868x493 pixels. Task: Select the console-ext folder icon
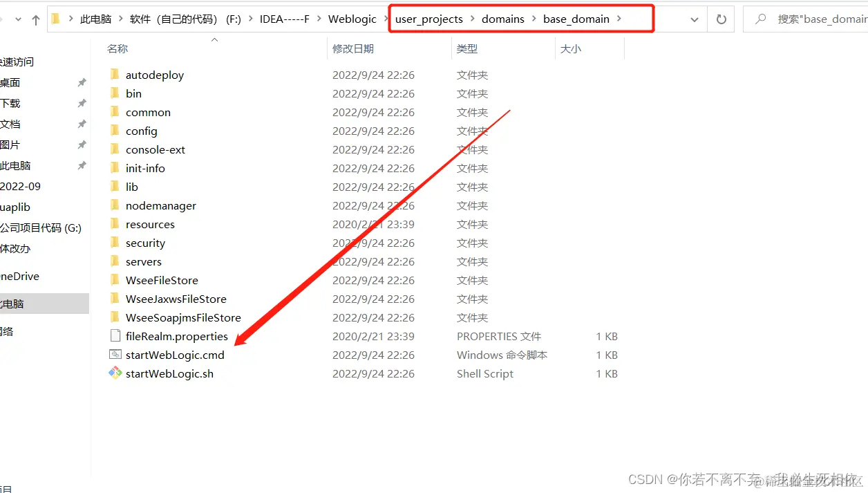(x=115, y=149)
